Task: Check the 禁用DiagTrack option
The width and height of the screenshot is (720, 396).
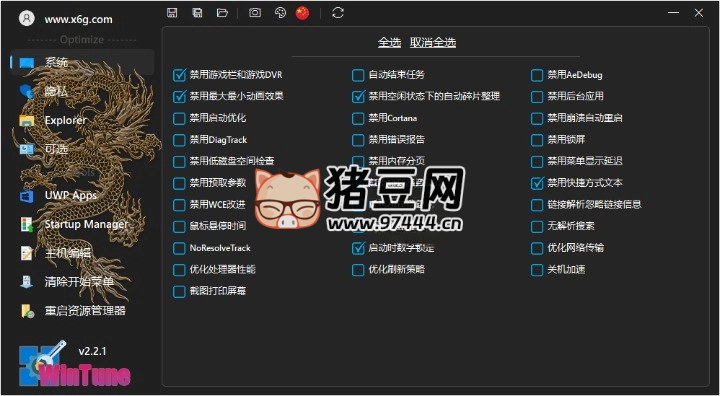Action: (179, 140)
